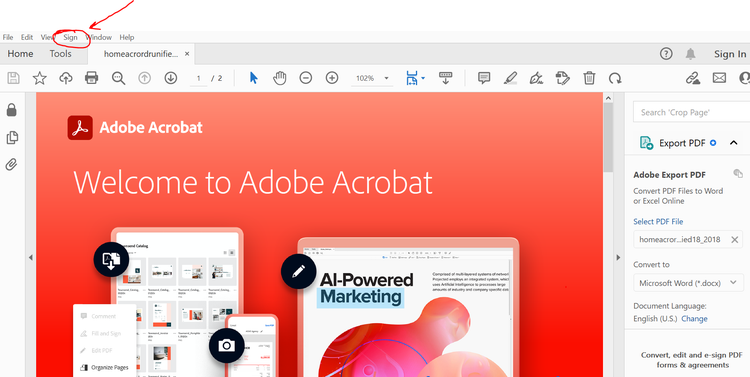Viewport: 750px width, 377px height.
Task: Click the Select PDF File link
Action: 658,222
